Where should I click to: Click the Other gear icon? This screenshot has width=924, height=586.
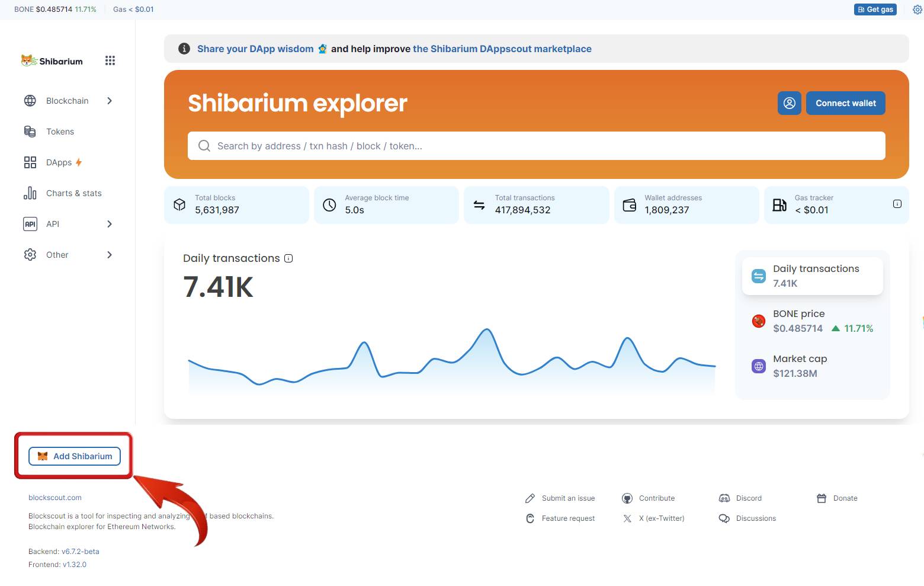(x=30, y=255)
